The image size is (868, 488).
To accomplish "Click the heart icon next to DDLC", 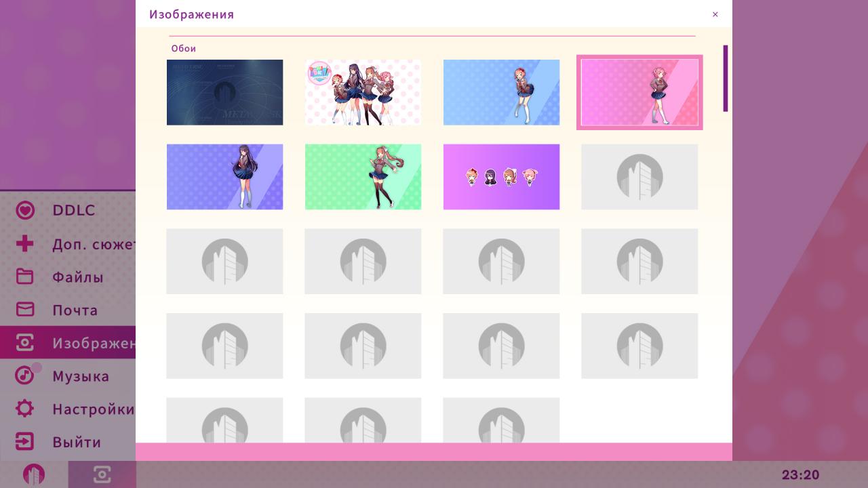I will pos(25,210).
